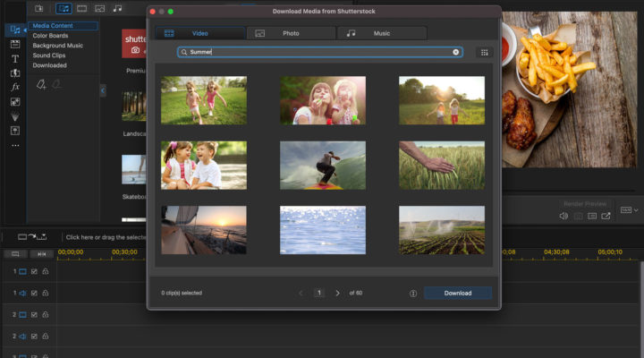Lock video track 1
The height and width of the screenshot is (358, 644).
tap(46, 271)
